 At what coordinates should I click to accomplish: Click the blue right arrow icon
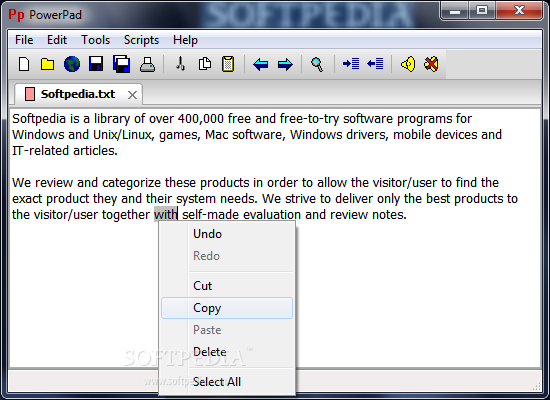coord(285,65)
